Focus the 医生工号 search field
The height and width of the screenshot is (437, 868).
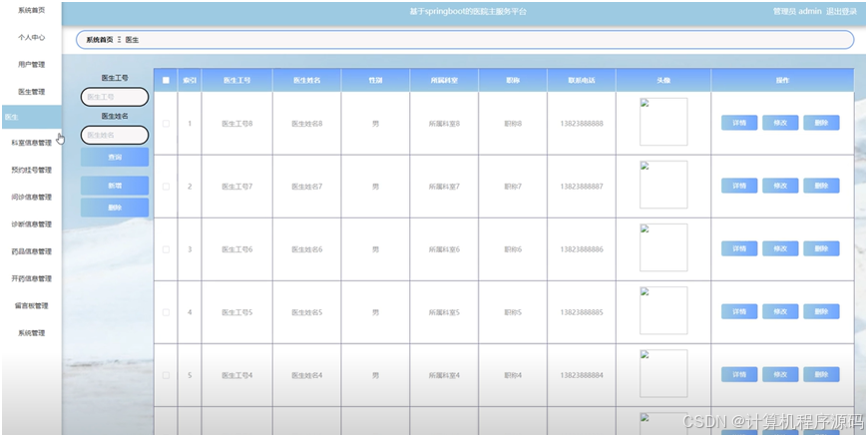(x=115, y=97)
